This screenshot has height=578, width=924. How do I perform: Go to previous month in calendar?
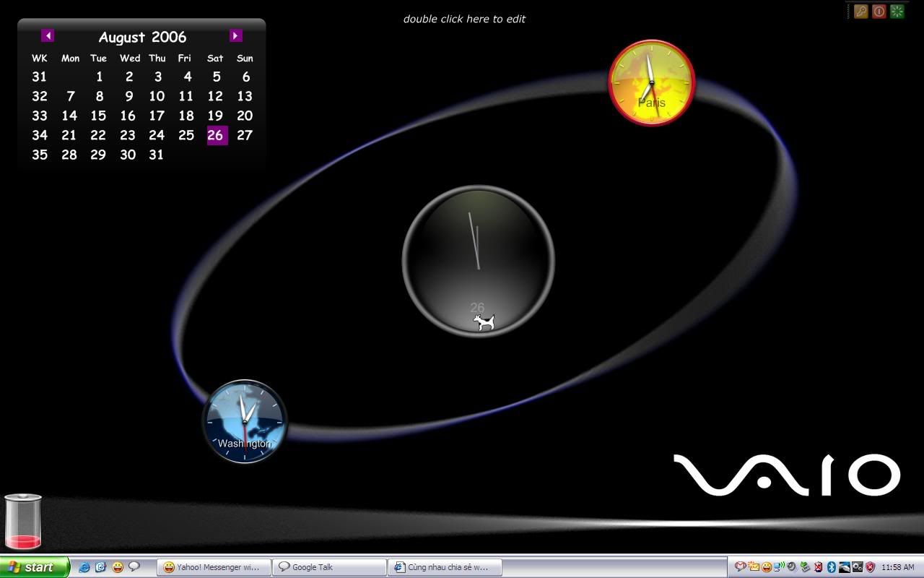(48, 35)
